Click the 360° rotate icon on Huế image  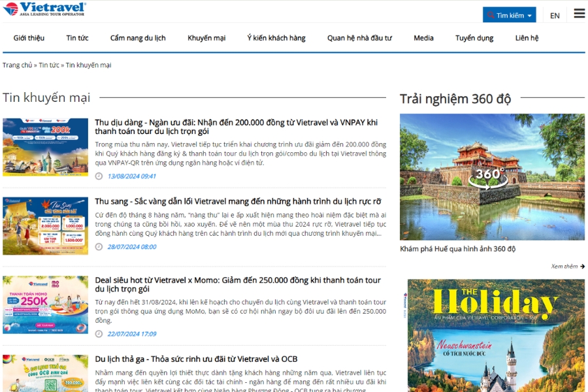[488, 178]
